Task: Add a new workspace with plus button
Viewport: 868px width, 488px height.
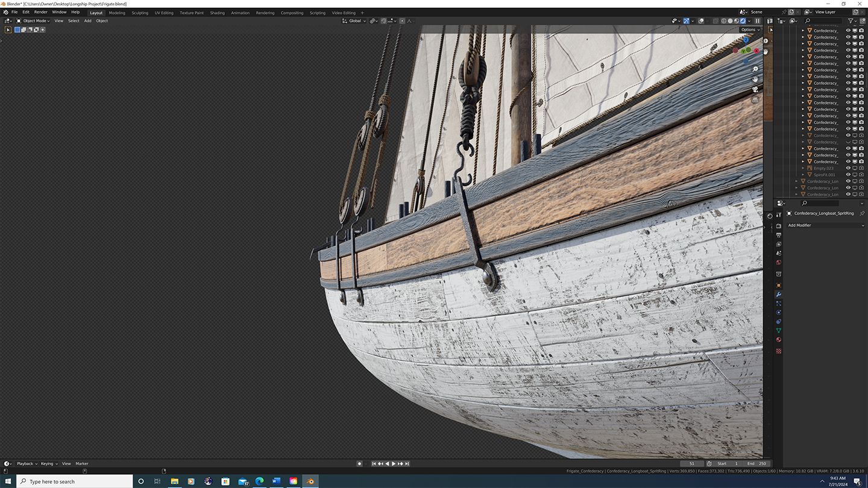Action: coord(362,13)
